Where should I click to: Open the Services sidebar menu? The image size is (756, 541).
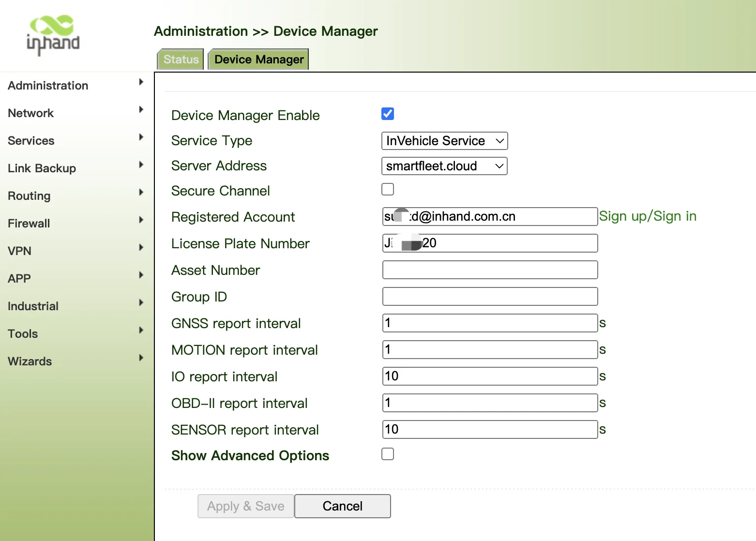[31, 141]
